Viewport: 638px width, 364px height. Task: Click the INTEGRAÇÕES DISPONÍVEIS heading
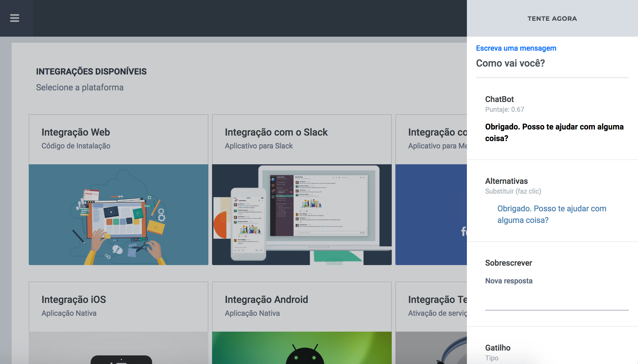(91, 71)
